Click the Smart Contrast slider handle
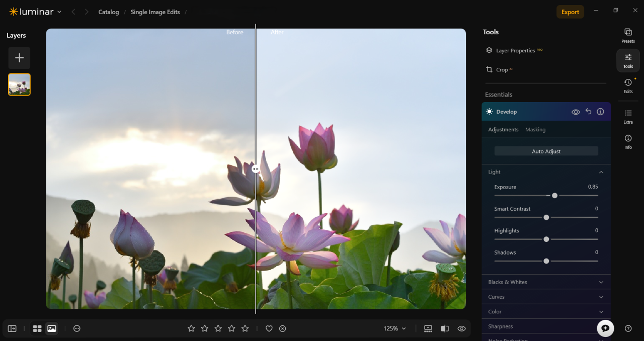Viewport: 644px width, 341px height. click(x=546, y=217)
